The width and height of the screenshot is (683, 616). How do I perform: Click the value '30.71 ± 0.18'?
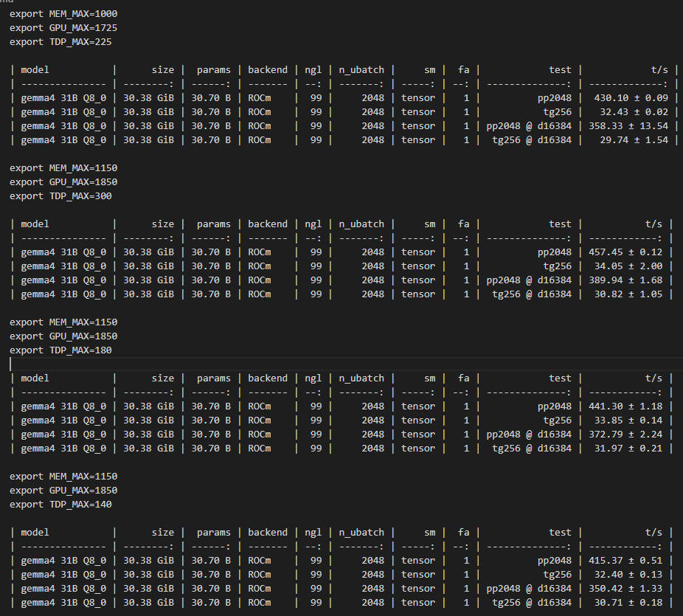pyautogui.click(x=628, y=603)
